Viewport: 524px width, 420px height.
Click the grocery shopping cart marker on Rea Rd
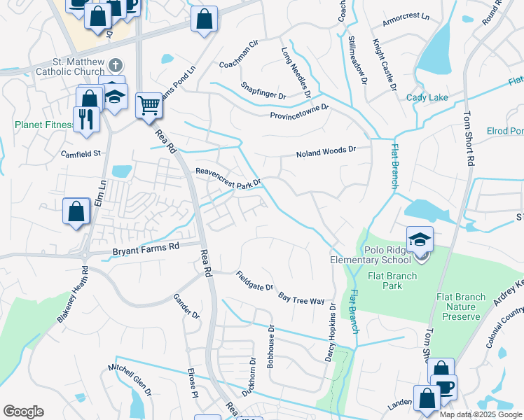click(149, 107)
